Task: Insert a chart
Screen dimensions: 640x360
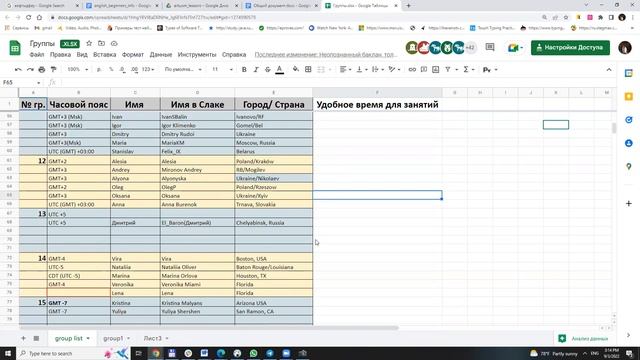Action: point(436,70)
